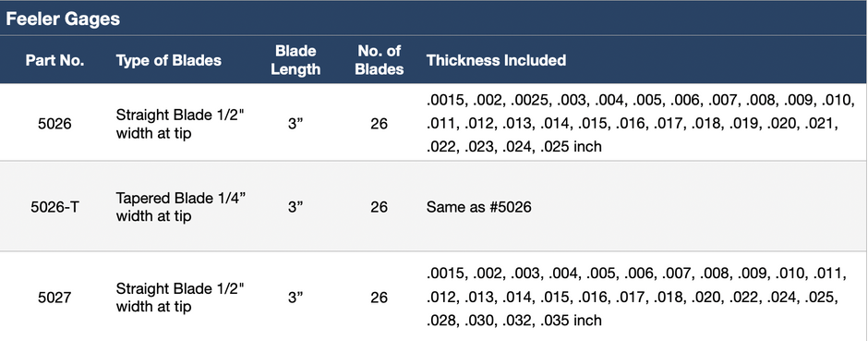Select the thickness list for part 5027

coord(636,297)
